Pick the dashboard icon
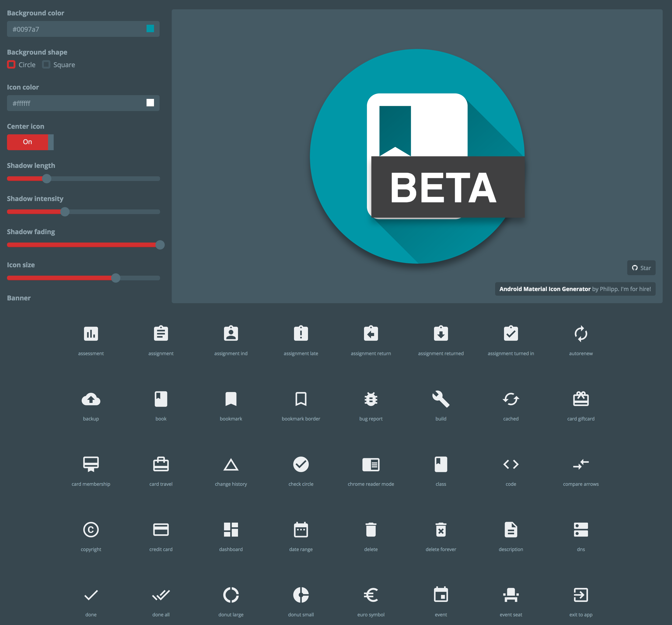The width and height of the screenshot is (672, 625). pyautogui.click(x=231, y=530)
